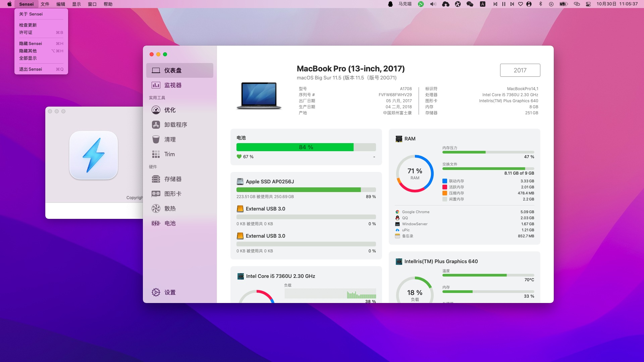Screen dimensions: 644x362
Task: Click the 2017 year button
Action: (520, 70)
